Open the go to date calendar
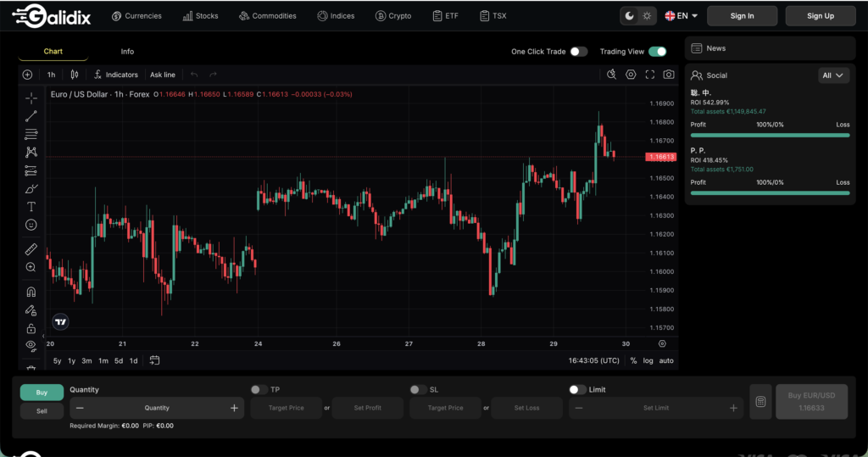 coord(154,360)
